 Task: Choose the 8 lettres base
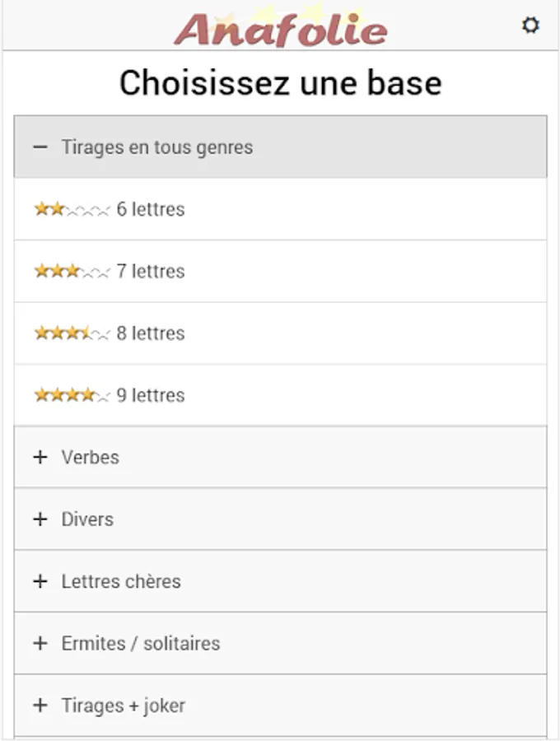tap(151, 333)
